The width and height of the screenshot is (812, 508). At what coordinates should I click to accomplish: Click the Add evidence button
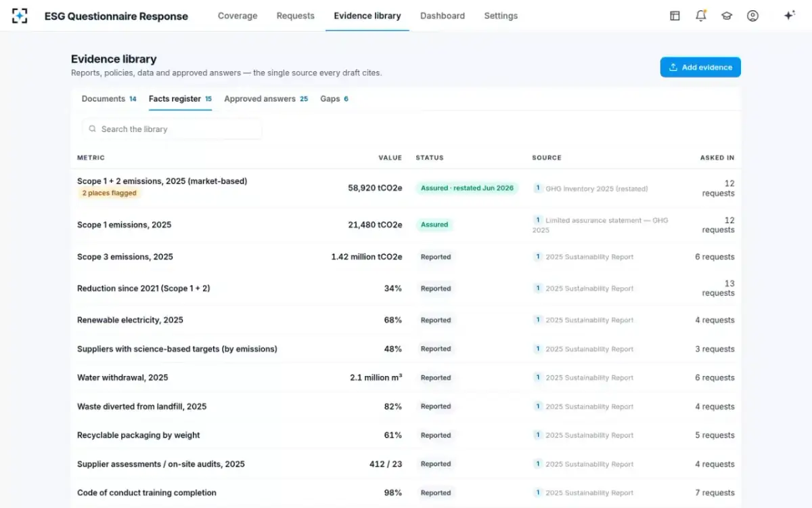(700, 67)
